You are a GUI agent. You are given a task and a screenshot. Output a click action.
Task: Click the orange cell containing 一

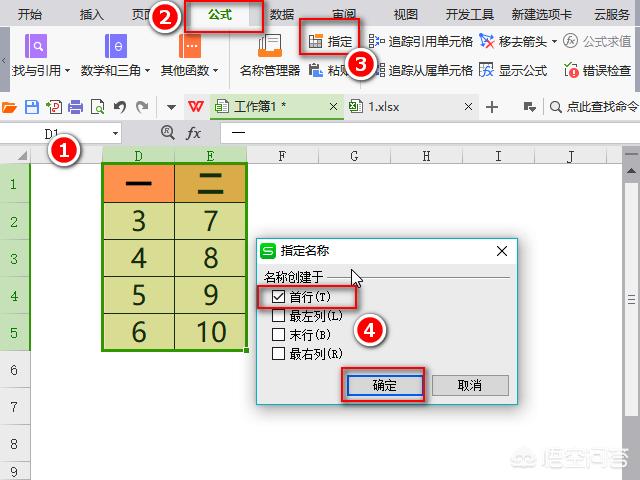[x=139, y=183]
